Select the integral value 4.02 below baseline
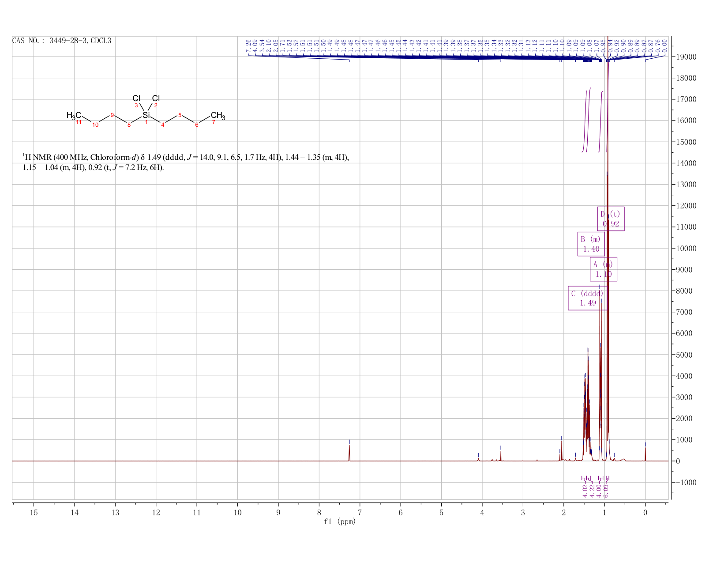 [x=585, y=490]
